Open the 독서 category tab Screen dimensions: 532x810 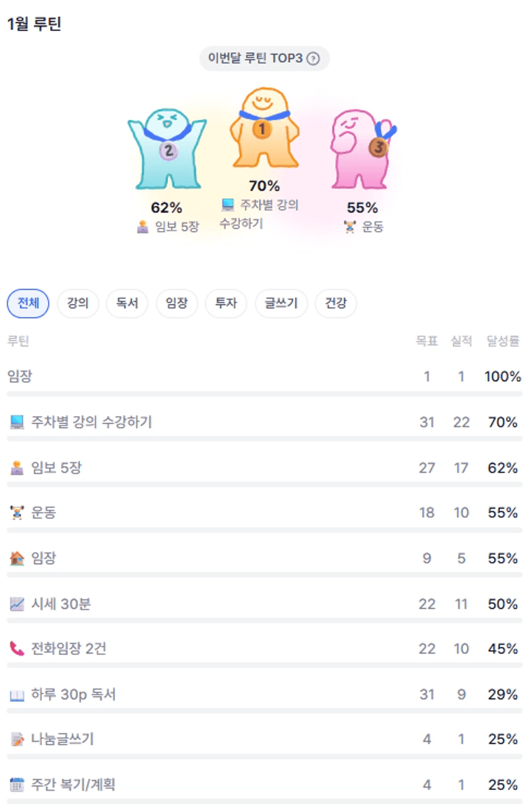(127, 303)
